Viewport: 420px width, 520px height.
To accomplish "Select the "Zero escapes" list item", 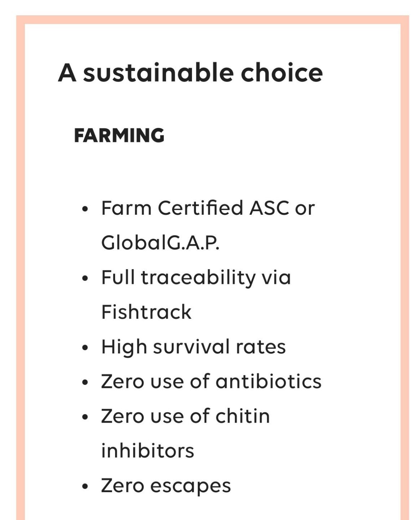I will coord(166,485).
